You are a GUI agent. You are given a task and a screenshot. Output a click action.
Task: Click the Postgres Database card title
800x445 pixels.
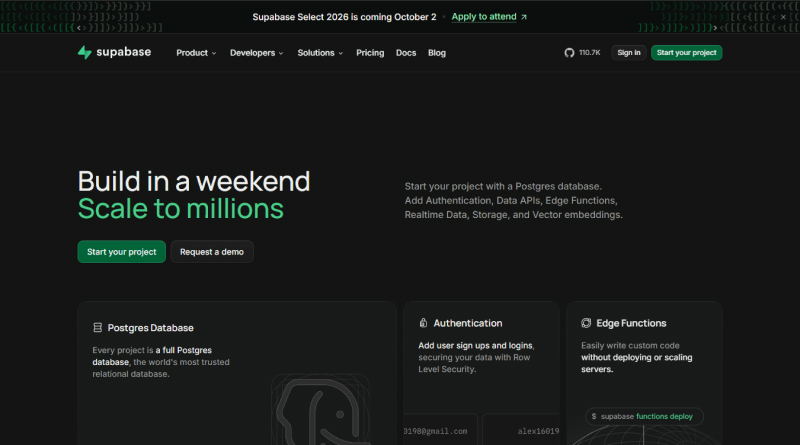(151, 328)
